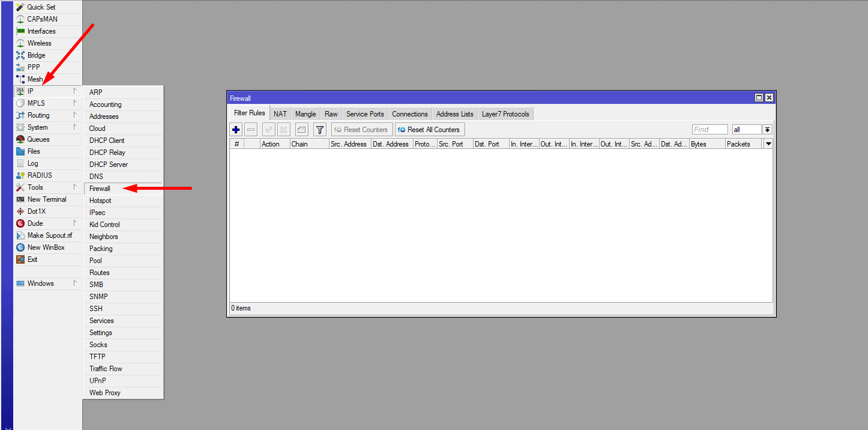Screen dimensions: 868x430
Task: Click Bridge in the sidebar menu
Action: click(48, 55)
